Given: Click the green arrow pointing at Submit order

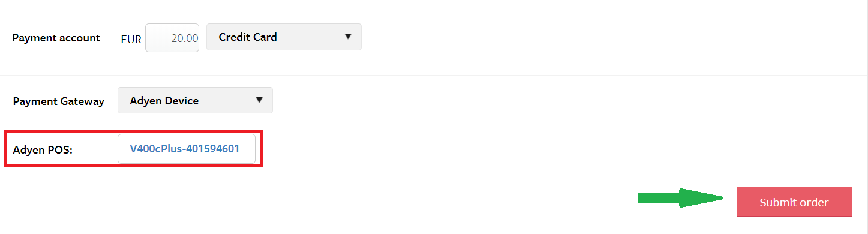Looking at the screenshot, I should [681, 198].
